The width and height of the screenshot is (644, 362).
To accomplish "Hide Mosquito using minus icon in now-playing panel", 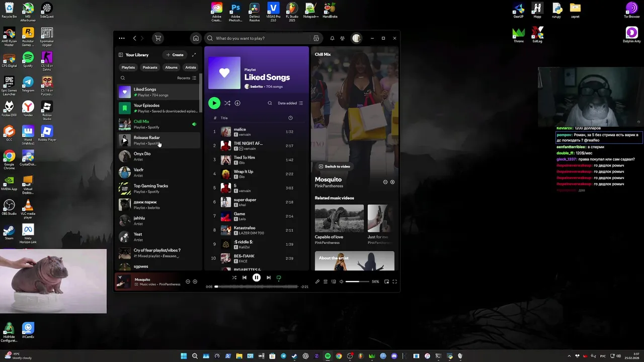I will tap(385, 182).
